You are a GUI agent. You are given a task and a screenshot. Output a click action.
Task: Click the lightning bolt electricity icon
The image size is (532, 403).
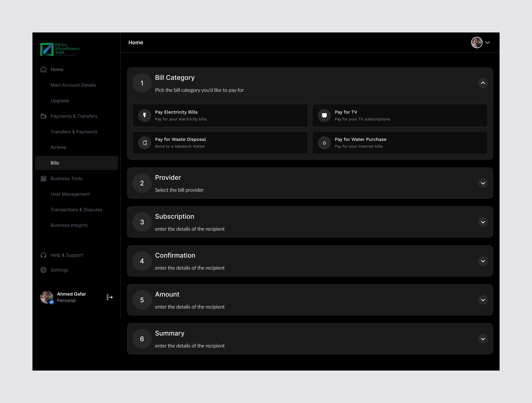point(145,116)
